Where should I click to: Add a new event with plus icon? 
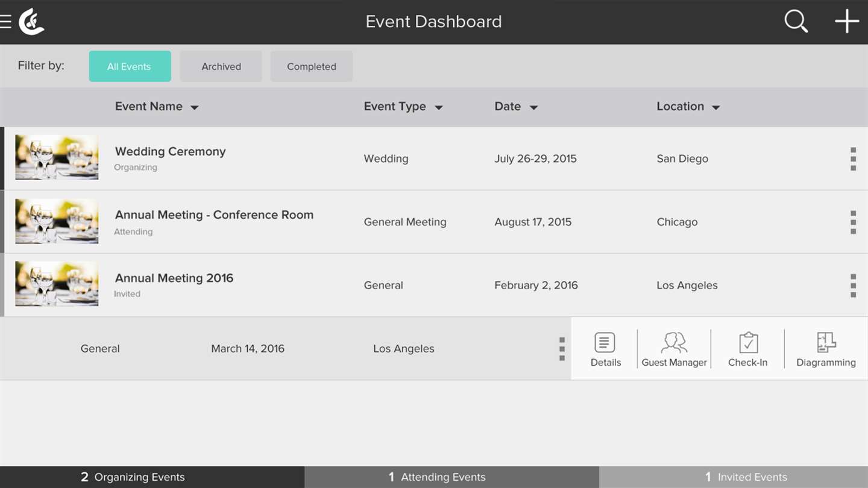point(847,22)
